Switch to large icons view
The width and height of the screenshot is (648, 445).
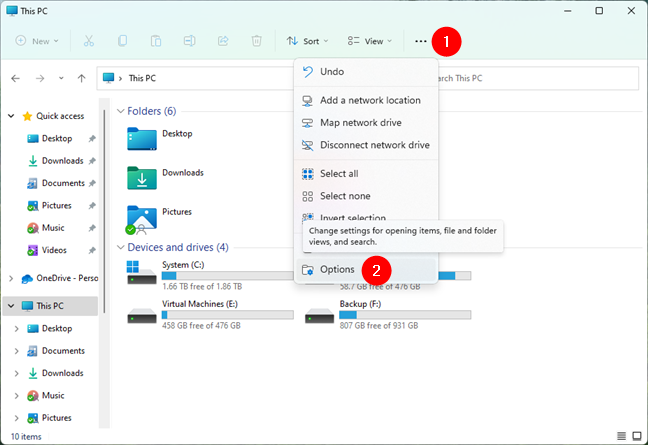point(637,436)
